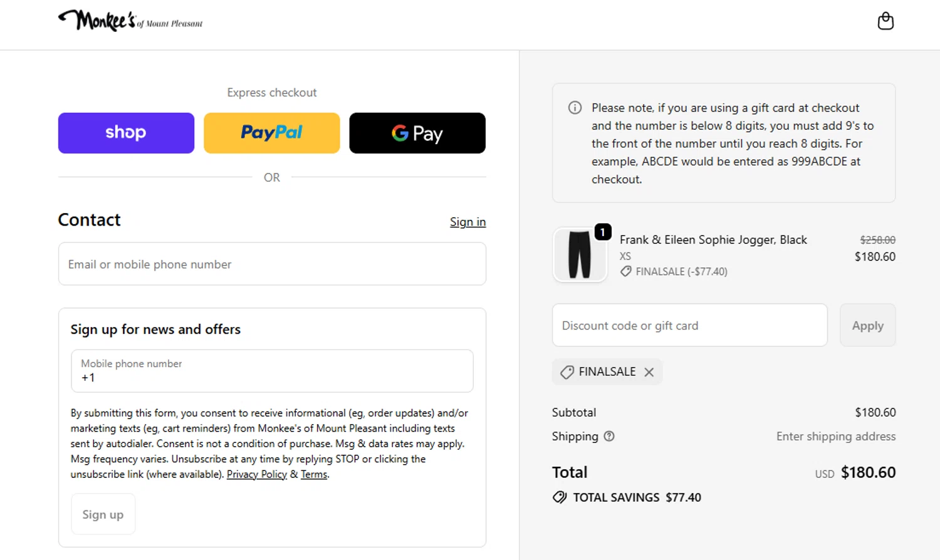
Task: Click the Apply discount button
Action: (x=868, y=325)
